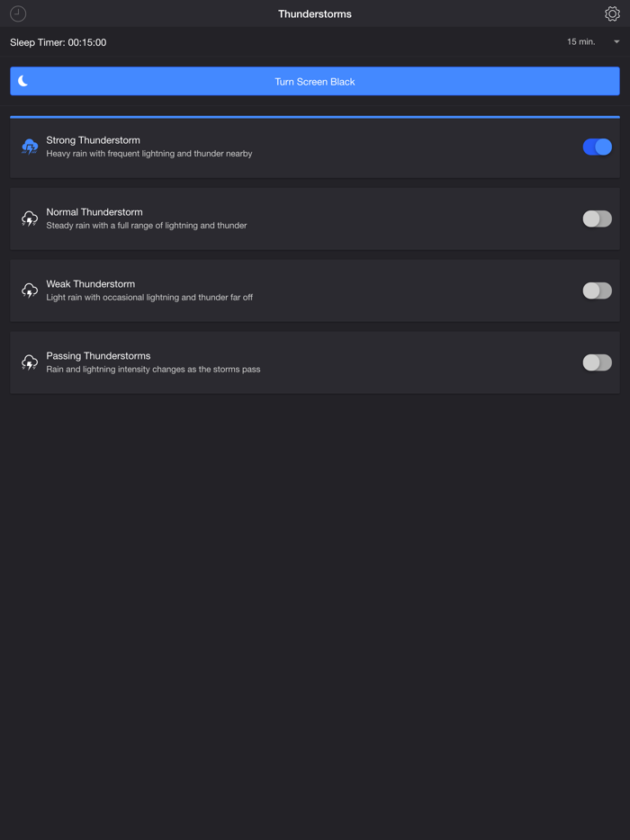The width and height of the screenshot is (630, 840).
Task: Click the Passing Thunderstorms cloud icon
Action: pyautogui.click(x=29, y=362)
